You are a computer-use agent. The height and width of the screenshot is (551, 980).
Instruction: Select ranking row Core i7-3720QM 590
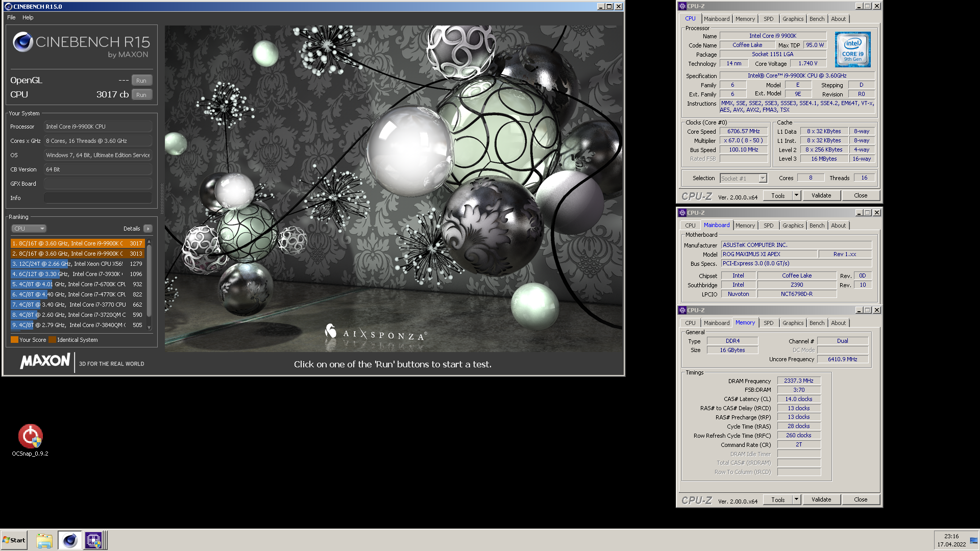78,315
